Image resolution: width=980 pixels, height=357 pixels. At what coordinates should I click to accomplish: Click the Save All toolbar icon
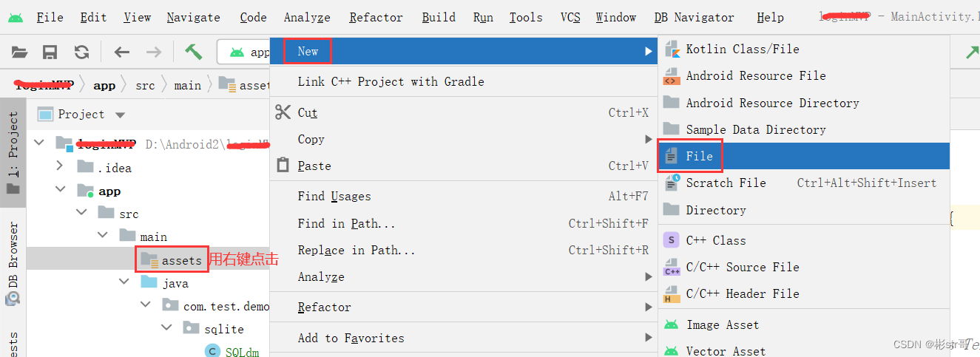coord(50,52)
